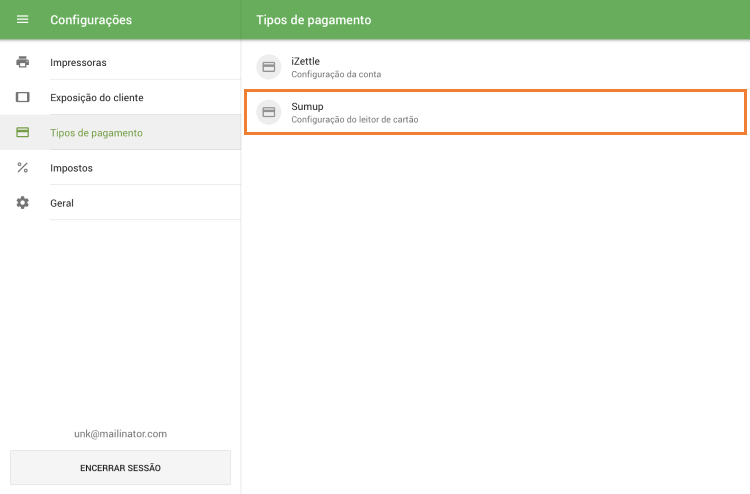Image resolution: width=750 pixels, height=494 pixels.
Task: Open the Impressoras settings section
Action: pos(78,63)
